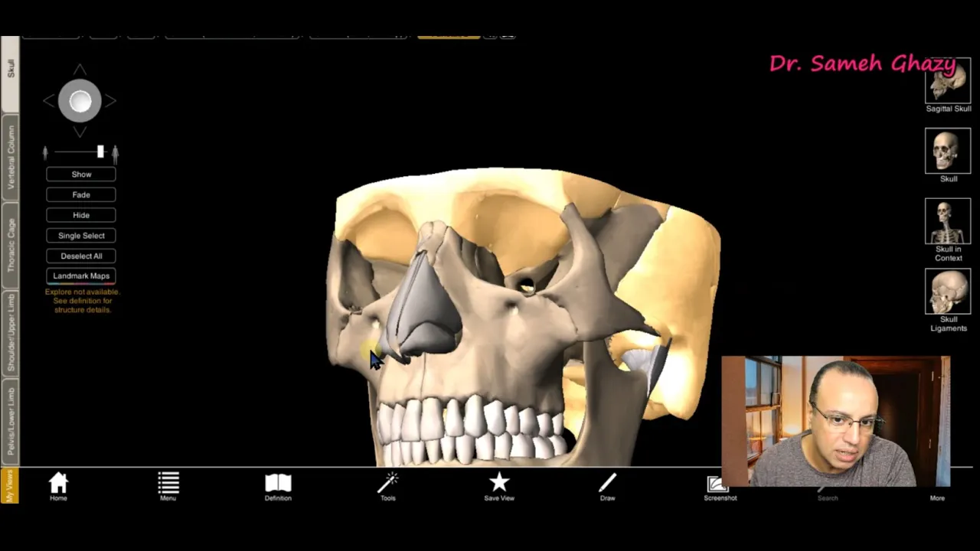Image resolution: width=980 pixels, height=551 pixels.
Task: Open the Skull in Context thumbnail
Action: pyautogui.click(x=948, y=230)
